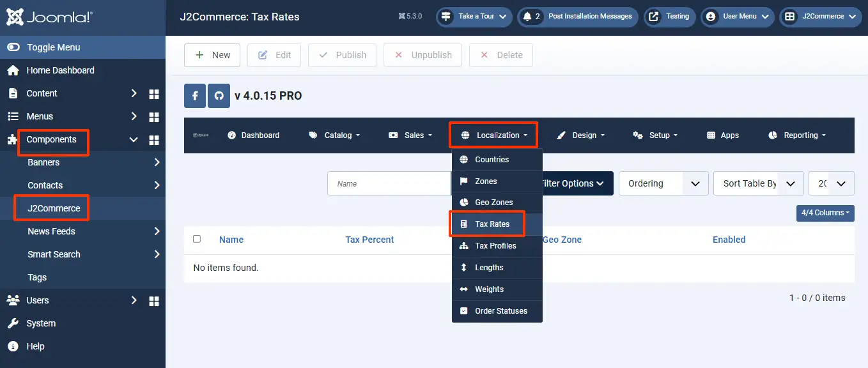Select Zones from Localization menu
The height and width of the screenshot is (368, 868).
pos(497,181)
